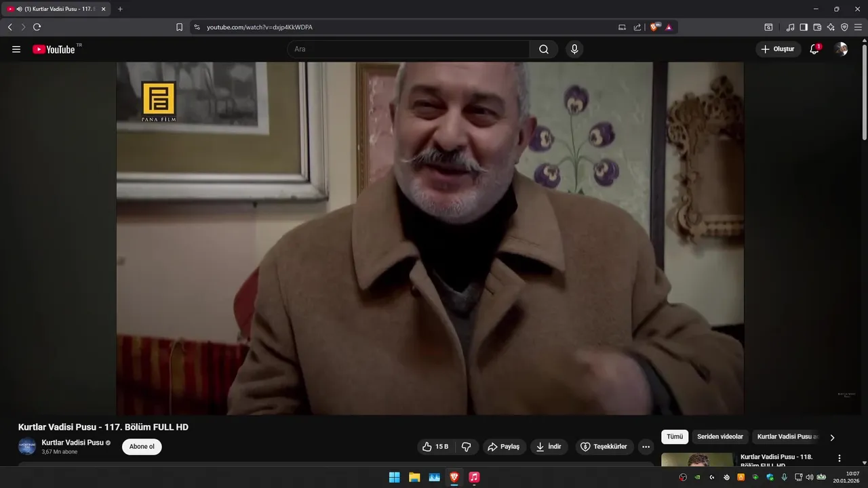Dislike the video with thumbs down
The height and width of the screenshot is (488, 868).
[x=467, y=447]
